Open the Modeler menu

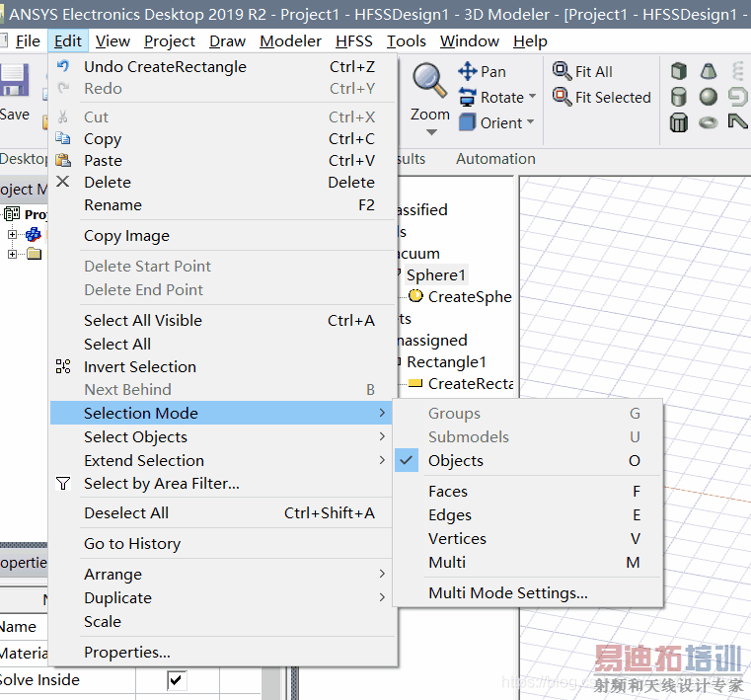click(290, 41)
